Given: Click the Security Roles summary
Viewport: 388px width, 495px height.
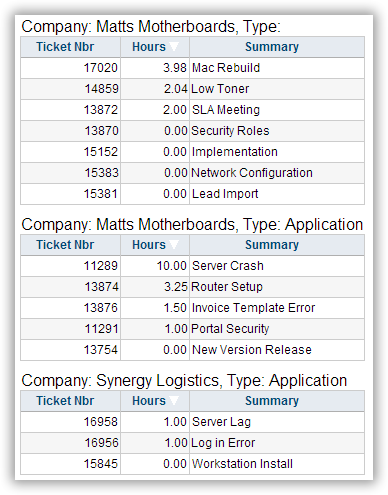Looking at the screenshot, I should pyautogui.click(x=230, y=131).
